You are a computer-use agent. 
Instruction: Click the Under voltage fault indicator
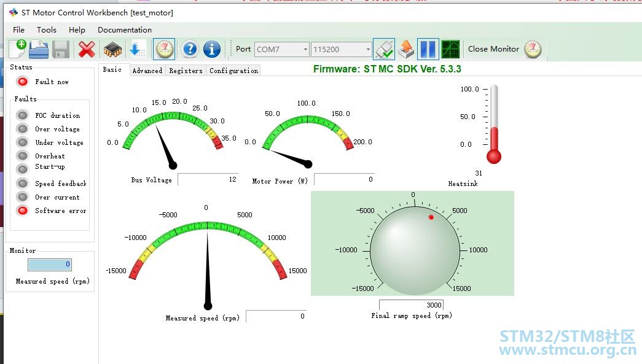pyautogui.click(x=23, y=142)
